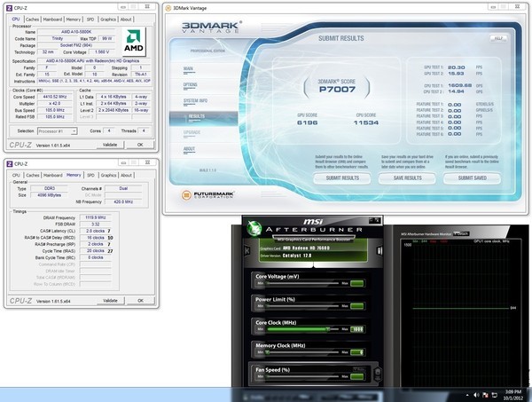Click CPU score value '11534'
The height and width of the screenshot is (402, 532).
pyautogui.click(x=365, y=122)
